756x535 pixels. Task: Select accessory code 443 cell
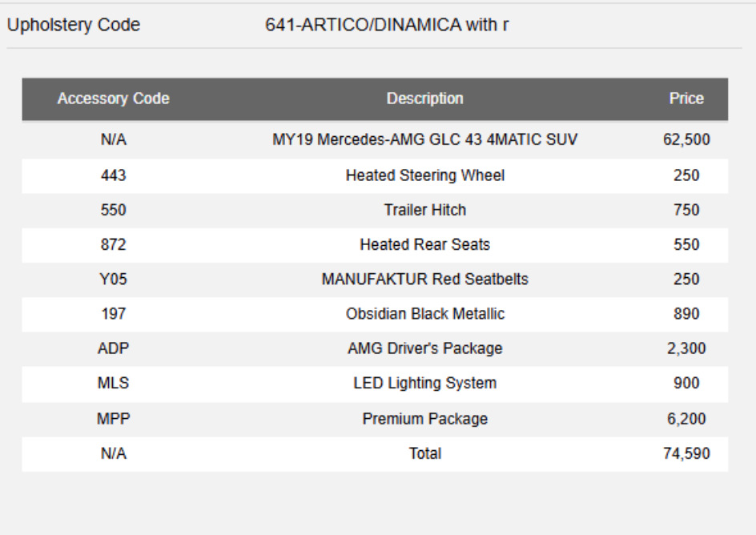click(x=113, y=175)
